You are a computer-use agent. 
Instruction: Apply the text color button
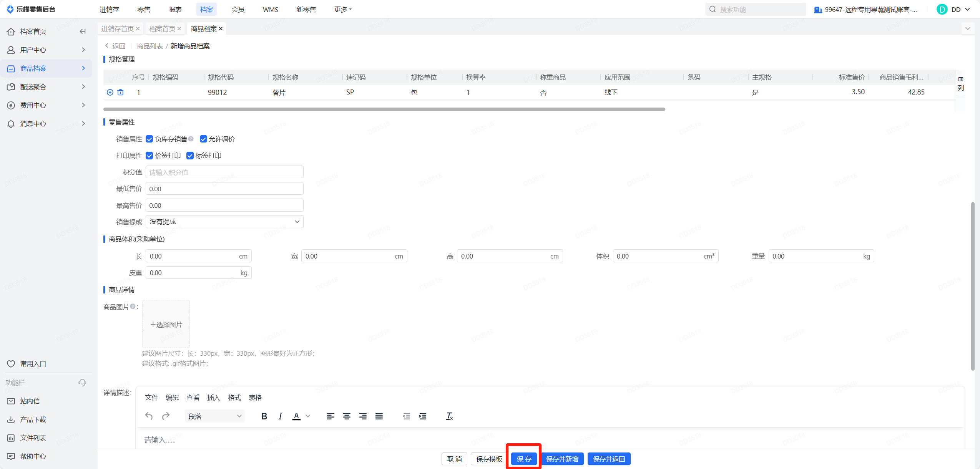[296, 416]
